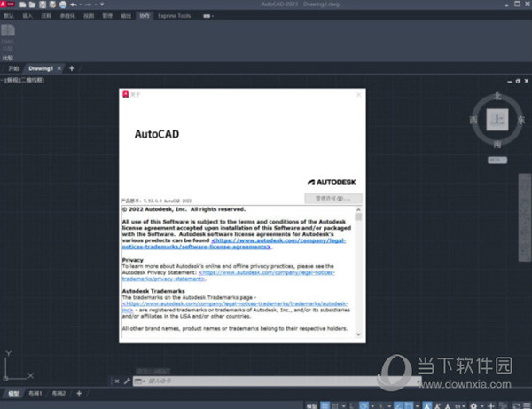This screenshot has width=532, height=409.
Task: Close the About AutoCAD dialog
Action: coord(358,95)
